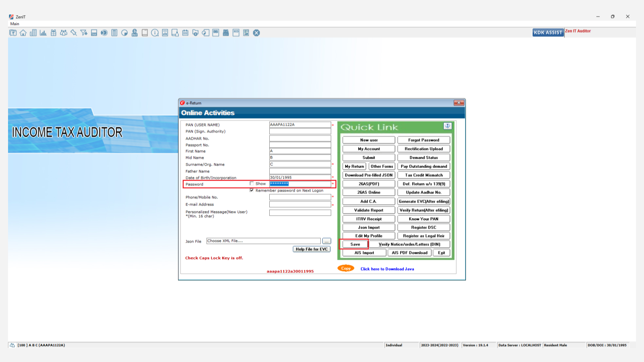This screenshot has height=362, width=644.
Task: Open Tax Credit Mismatch
Action: tap(424, 175)
